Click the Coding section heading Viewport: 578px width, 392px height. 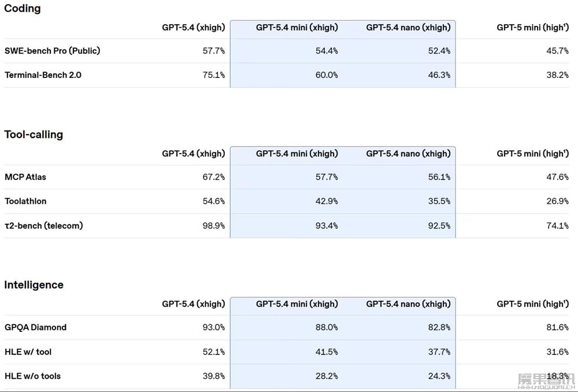23,9
